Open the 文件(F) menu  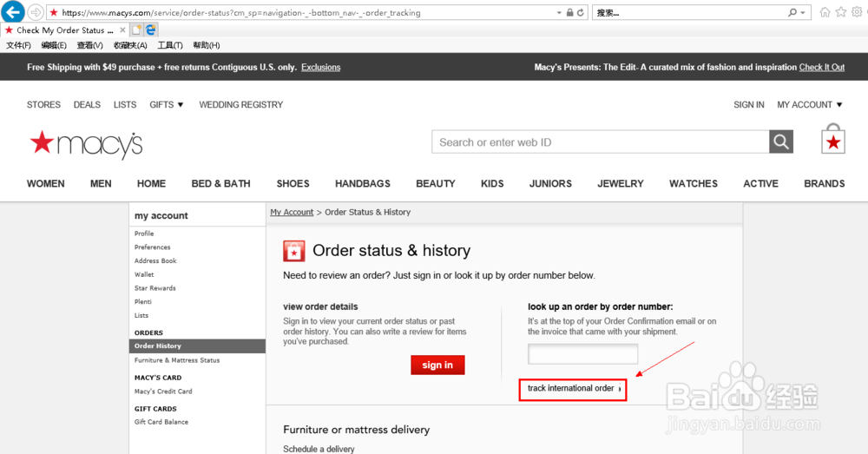point(18,45)
